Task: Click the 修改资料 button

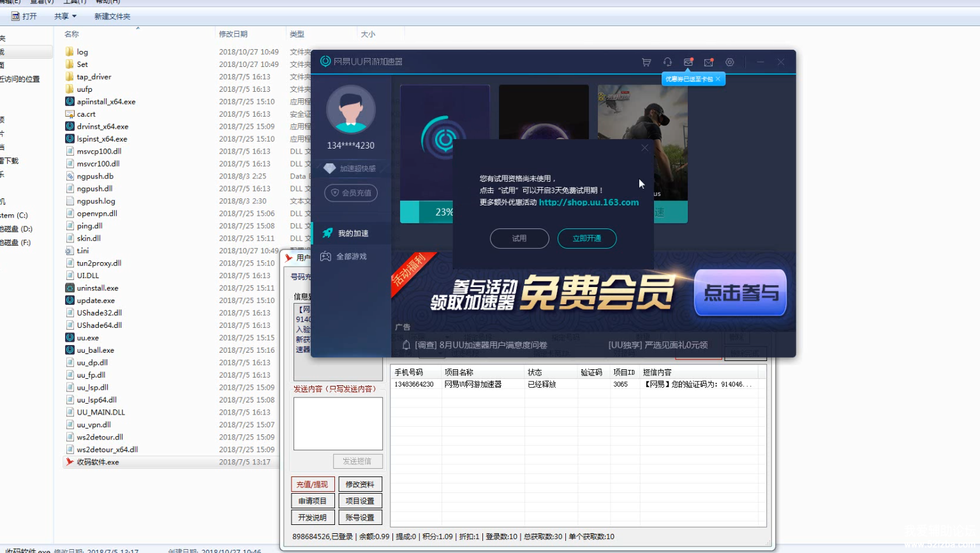Action: tap(360, 485)
